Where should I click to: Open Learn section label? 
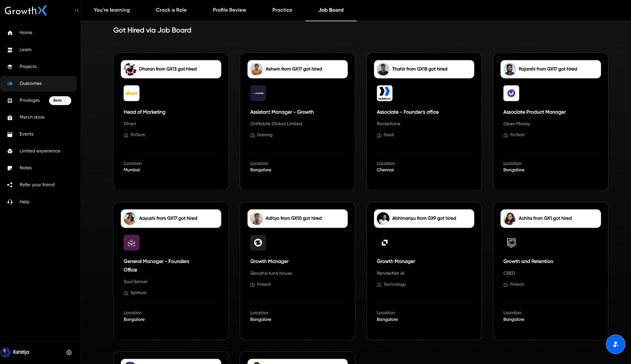(26, 49)
